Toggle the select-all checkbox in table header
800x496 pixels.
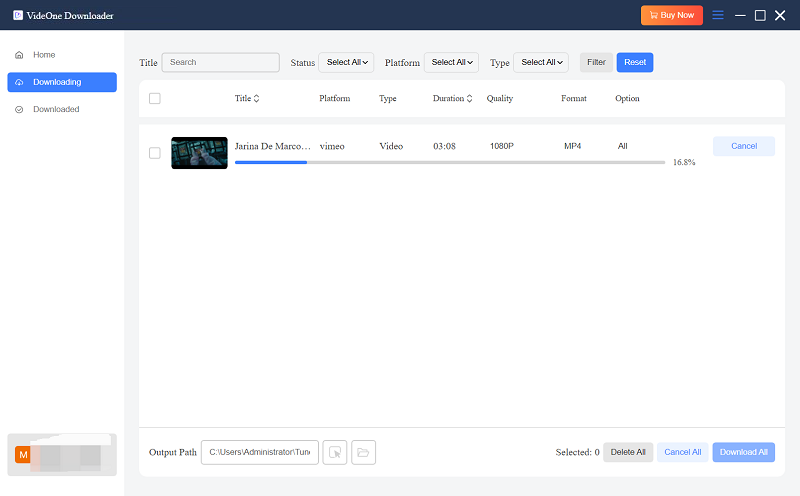tap(154, 98)
